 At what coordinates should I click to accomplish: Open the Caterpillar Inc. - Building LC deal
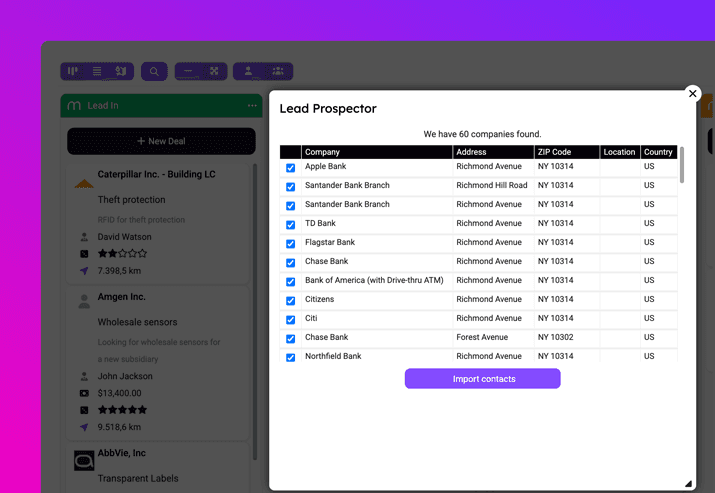point(156,174)
